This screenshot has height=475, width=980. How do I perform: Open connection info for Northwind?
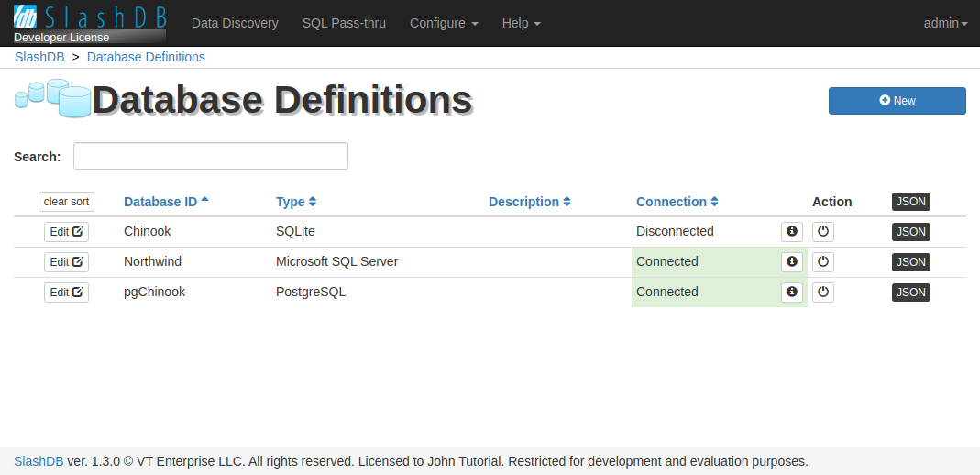tap(792, 262)
